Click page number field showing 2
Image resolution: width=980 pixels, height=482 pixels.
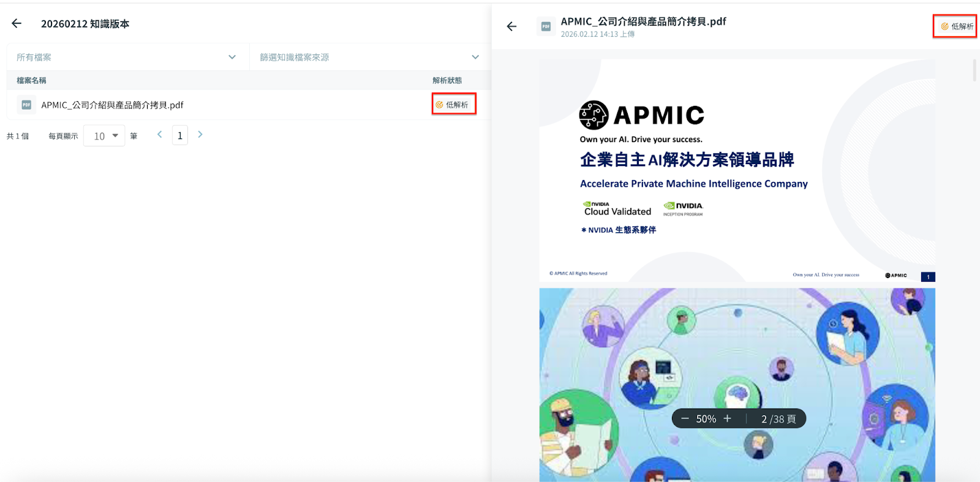764,420
